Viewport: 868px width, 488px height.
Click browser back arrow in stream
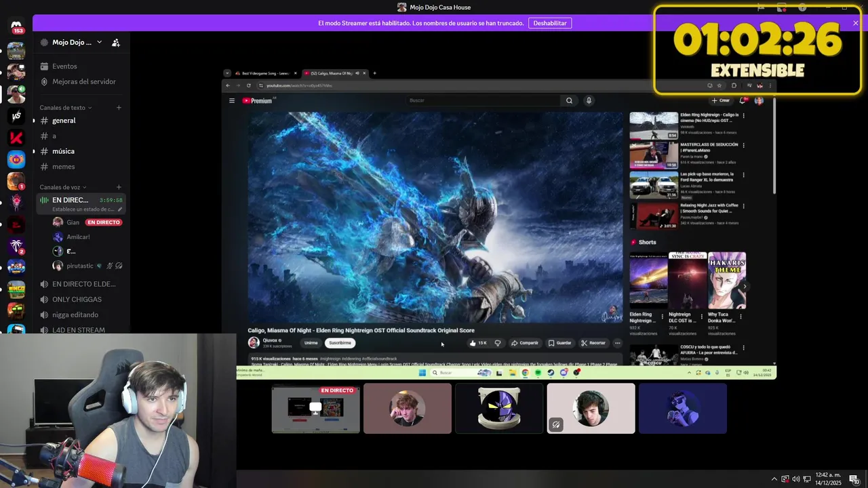pyautogui.click(x=228, y=85)
